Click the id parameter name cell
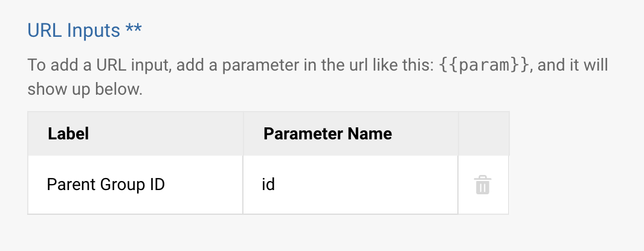Image resolution: width=644 pixels, height=251 pixels. (350, 185)
